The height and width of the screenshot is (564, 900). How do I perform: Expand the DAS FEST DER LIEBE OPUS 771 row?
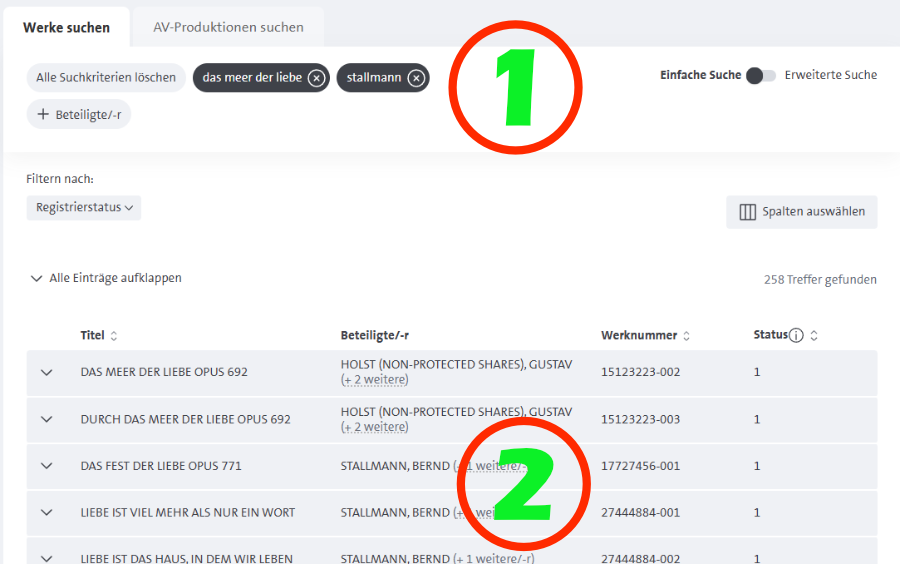pyautogui.click(x=46, y=466)
